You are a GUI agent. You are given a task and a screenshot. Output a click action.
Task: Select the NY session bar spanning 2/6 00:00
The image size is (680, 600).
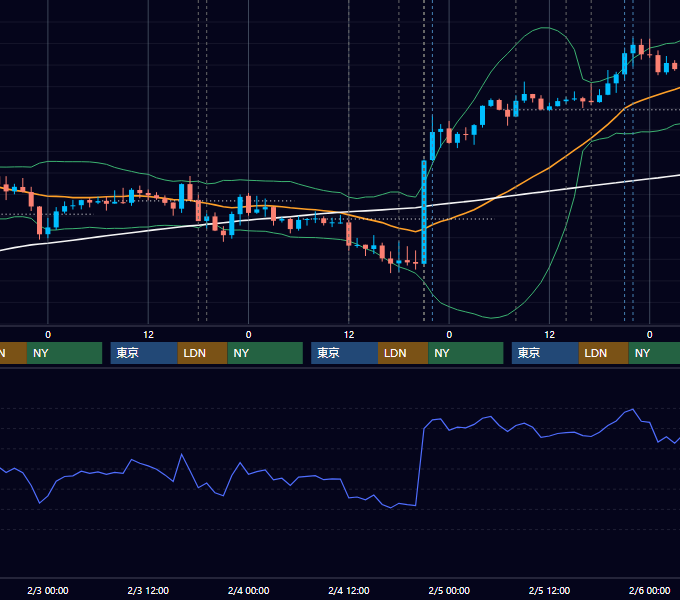(654, 353)
